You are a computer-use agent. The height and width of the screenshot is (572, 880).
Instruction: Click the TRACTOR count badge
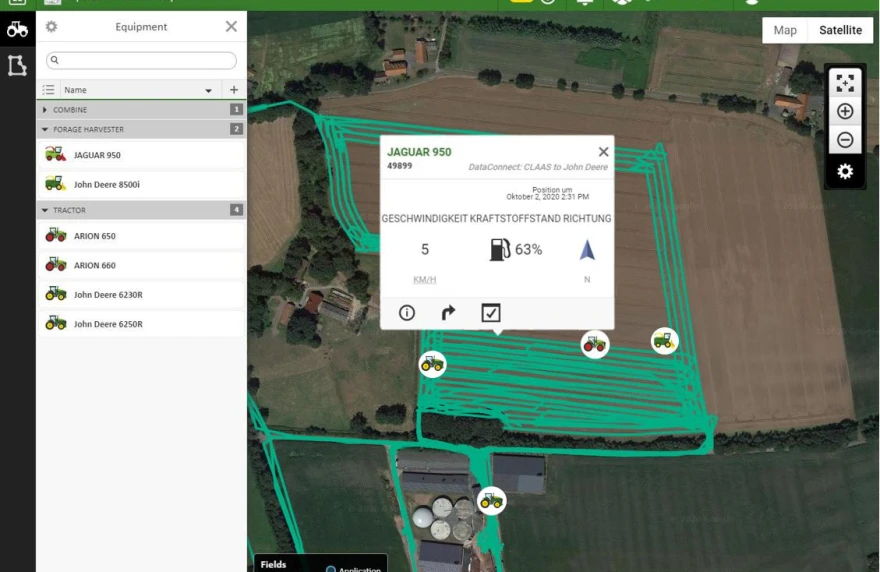point(236,210)
